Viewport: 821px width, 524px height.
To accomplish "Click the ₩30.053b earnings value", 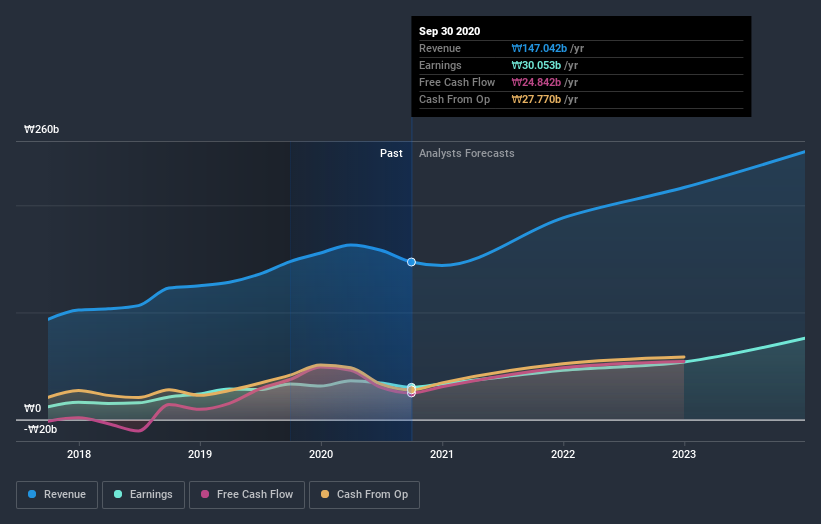I will click(x=536, y=65).
